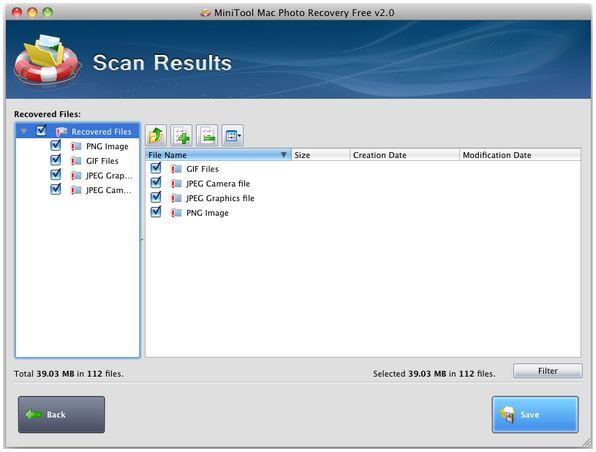Screen dimensions: 596x452
Task: Click JPEG Camera file folder icon in list
Action: pos(176,184)
